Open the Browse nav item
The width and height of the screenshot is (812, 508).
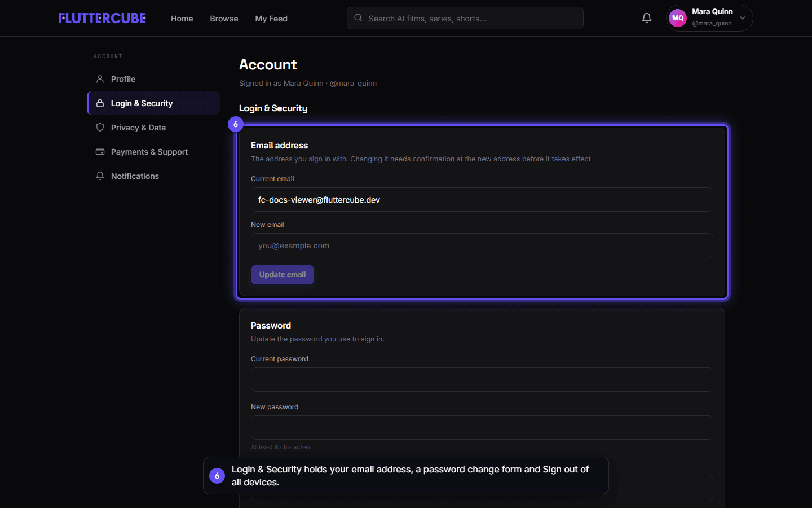click(x=224, y=19)
